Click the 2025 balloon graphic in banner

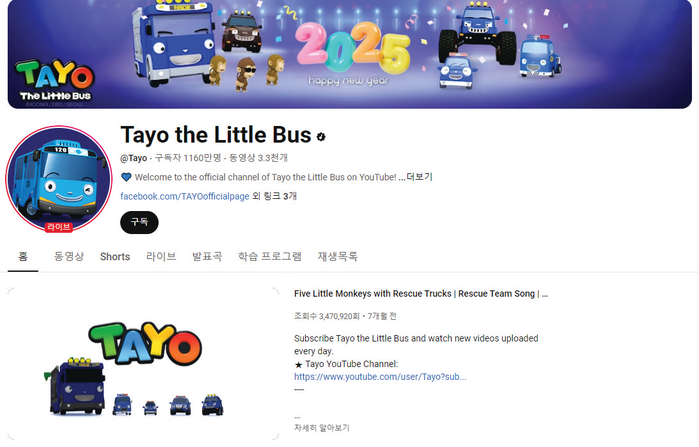(x=353, y=48)
